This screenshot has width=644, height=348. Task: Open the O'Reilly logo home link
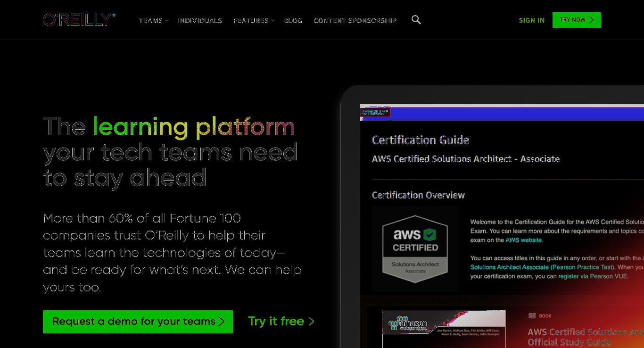coord(79,20)
